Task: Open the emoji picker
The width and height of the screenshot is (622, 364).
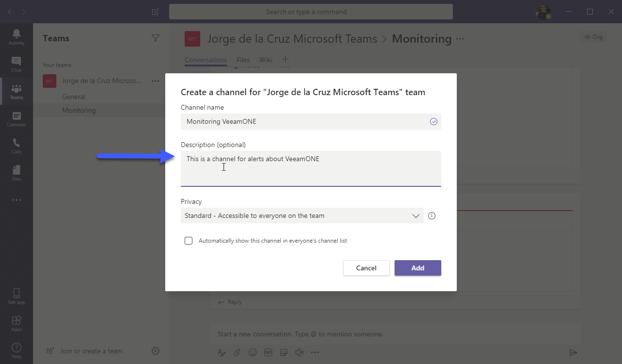Action: point(253,352)
